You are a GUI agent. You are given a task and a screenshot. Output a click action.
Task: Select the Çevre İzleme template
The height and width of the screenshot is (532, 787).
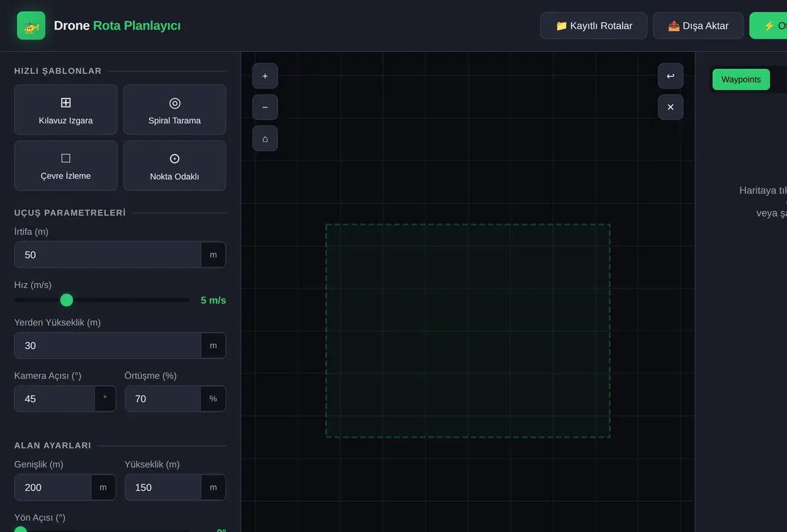(x=66, y=166)
